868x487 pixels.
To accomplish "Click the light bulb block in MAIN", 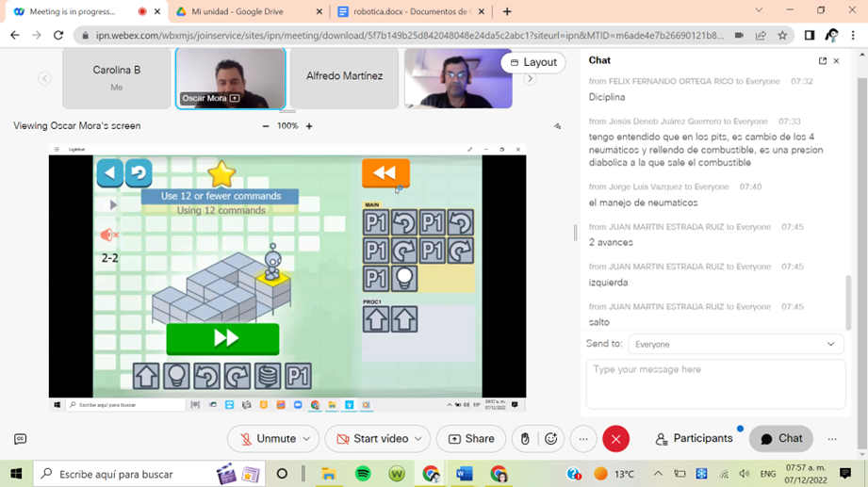I will point(404,279).
